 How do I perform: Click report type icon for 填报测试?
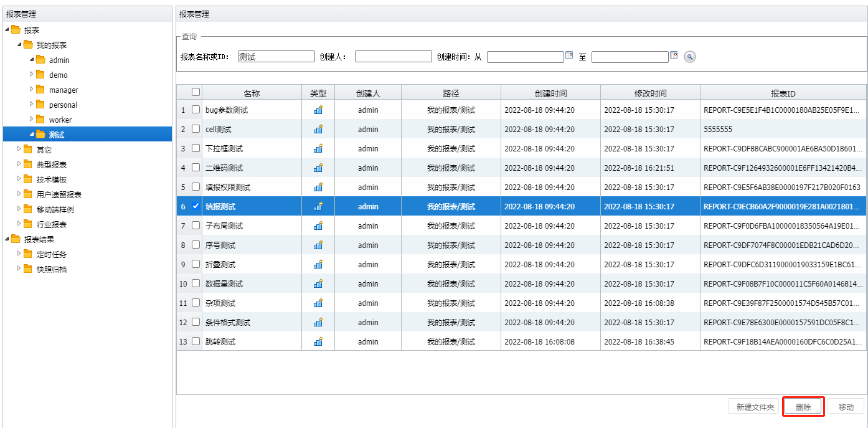click(x=318, y=206)
